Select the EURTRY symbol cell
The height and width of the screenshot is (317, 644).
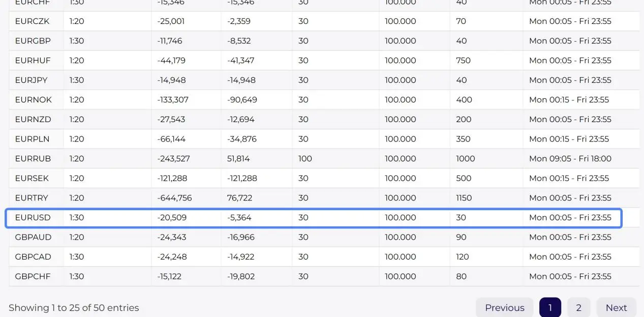(x=32, y=197)
